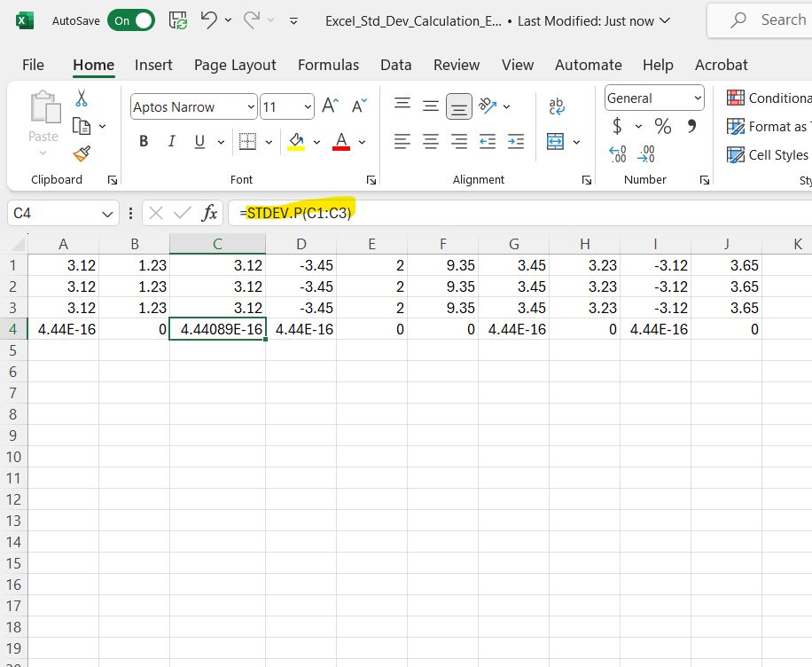Open the font size 11 dropdown
812x667 pixels.
click(x=308, y=107)
